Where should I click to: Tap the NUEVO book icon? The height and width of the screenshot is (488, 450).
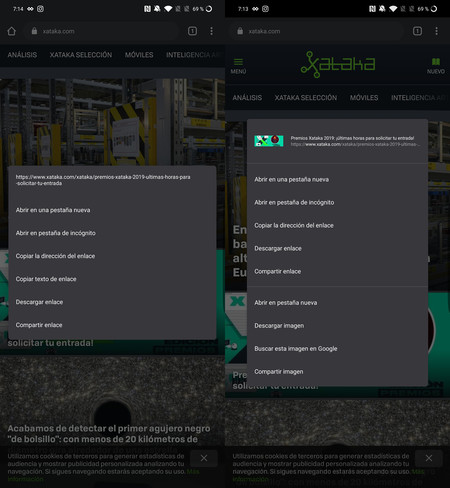pos(436,66)
